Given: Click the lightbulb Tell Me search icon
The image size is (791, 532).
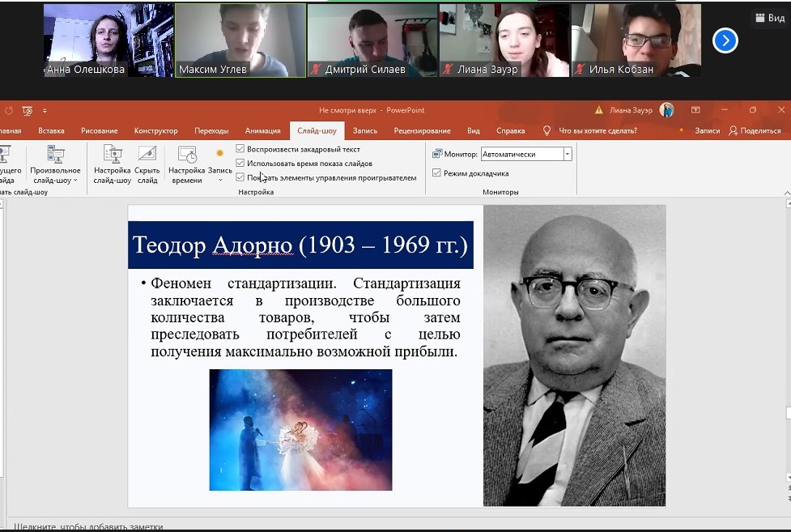Looking at the screenshot, I should 546,130.
